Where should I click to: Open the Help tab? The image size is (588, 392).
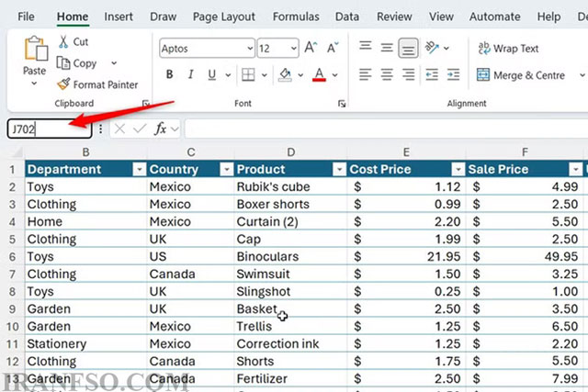548,17
